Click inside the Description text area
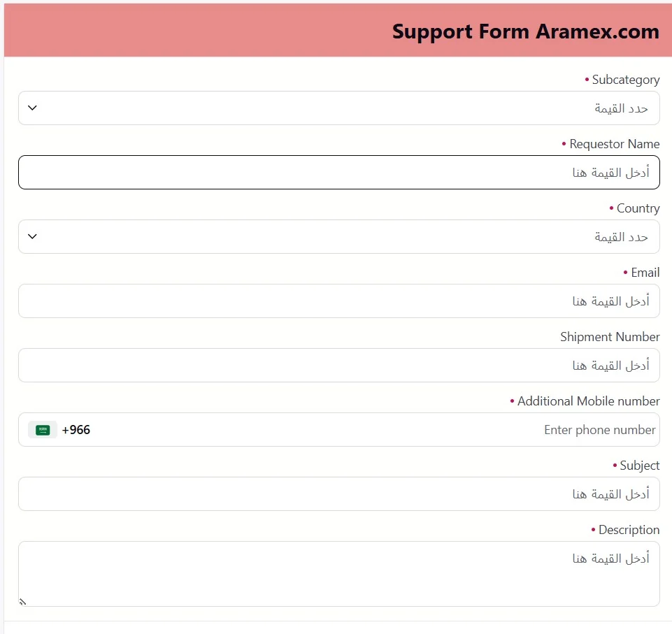This screenshot has height=634, width=672. coord(338,574)
